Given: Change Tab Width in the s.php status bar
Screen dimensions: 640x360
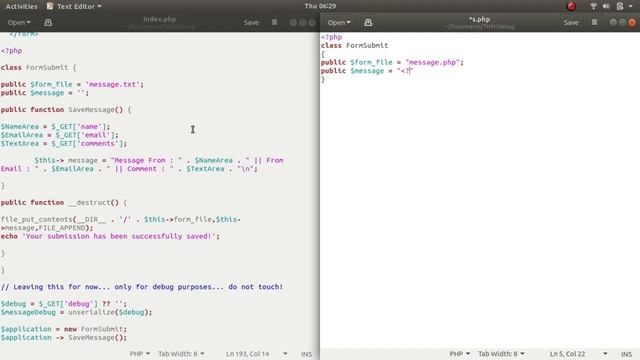Looking at the screenshot, I should tap(501, 354).
